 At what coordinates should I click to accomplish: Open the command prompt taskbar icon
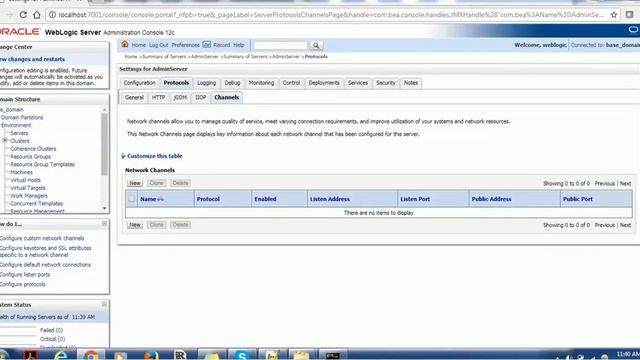333,355
